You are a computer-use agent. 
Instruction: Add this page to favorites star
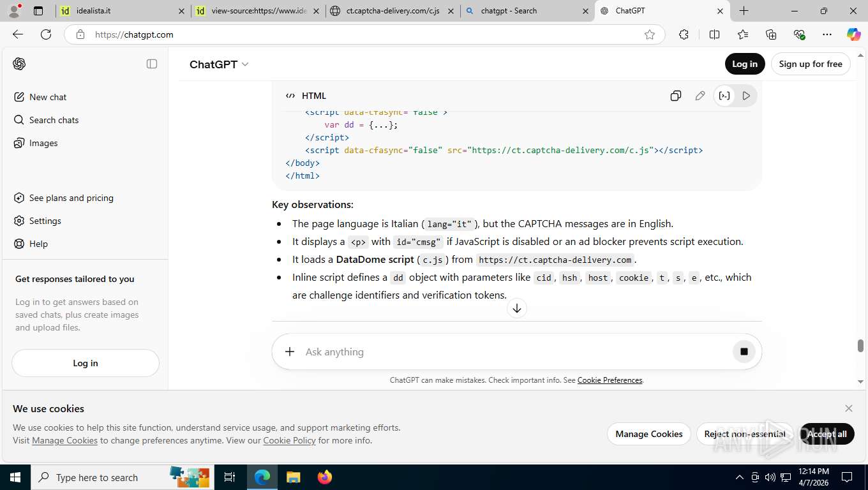(x=650, y=34)
